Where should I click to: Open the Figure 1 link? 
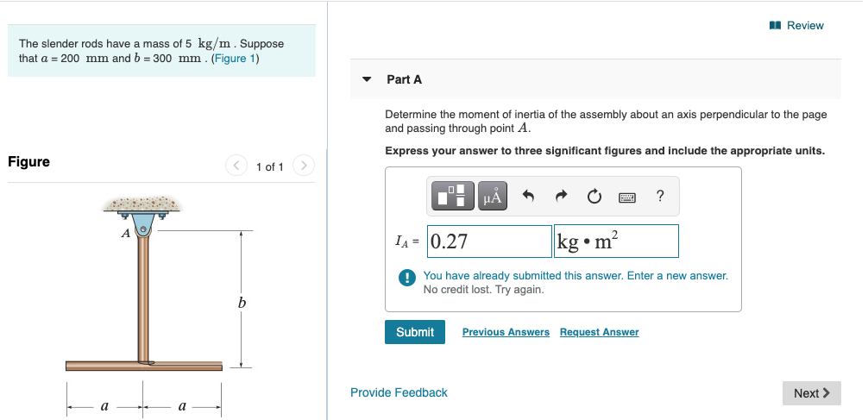(236, 58)
